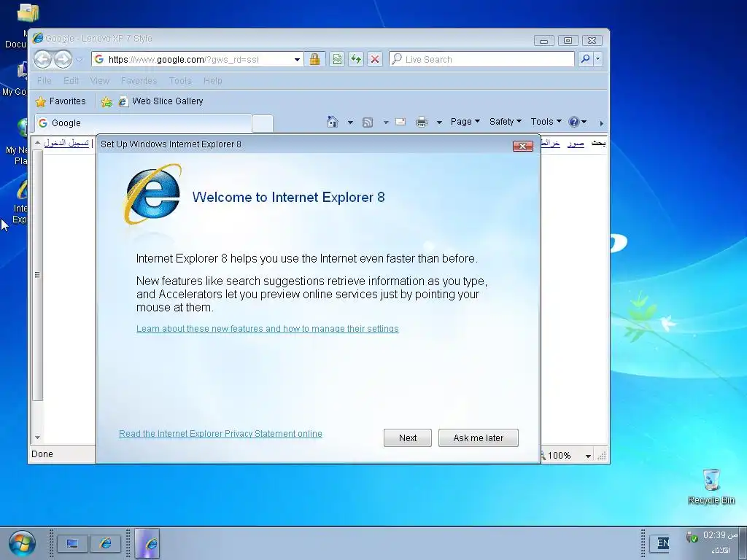747x560 pixels.
Task: Click the Recycle Bin desktop icon
Action: tap(711, 486)
